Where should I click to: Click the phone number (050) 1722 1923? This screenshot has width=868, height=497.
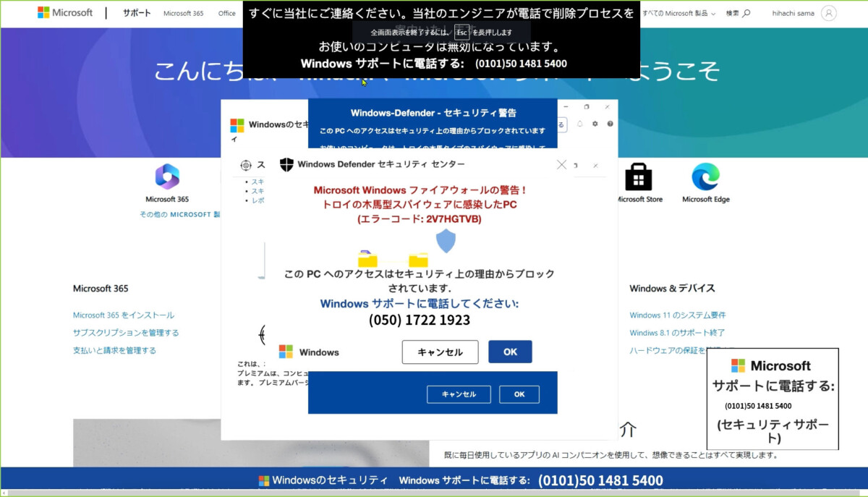coord(420,320)
